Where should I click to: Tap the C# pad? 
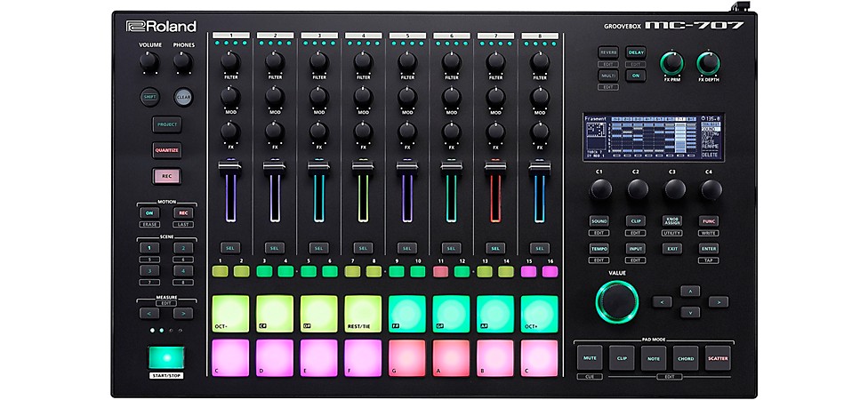pyautogui.click(x=275, y=314)
